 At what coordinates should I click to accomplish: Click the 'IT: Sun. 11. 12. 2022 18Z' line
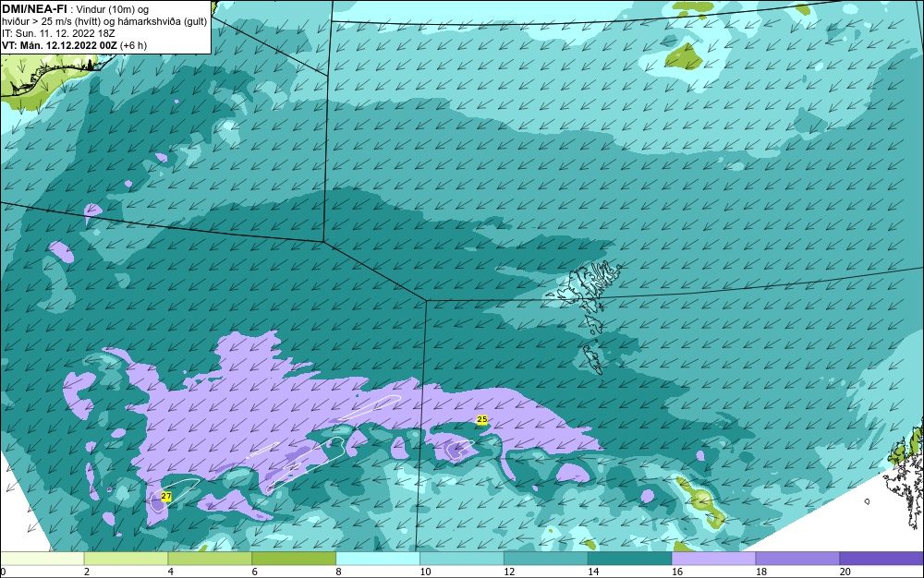[58, 33]
